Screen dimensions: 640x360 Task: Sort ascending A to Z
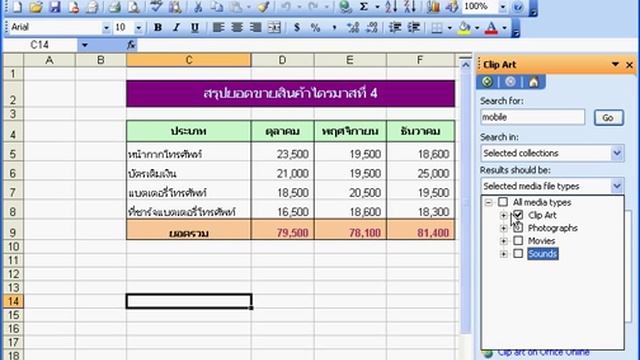391,7
